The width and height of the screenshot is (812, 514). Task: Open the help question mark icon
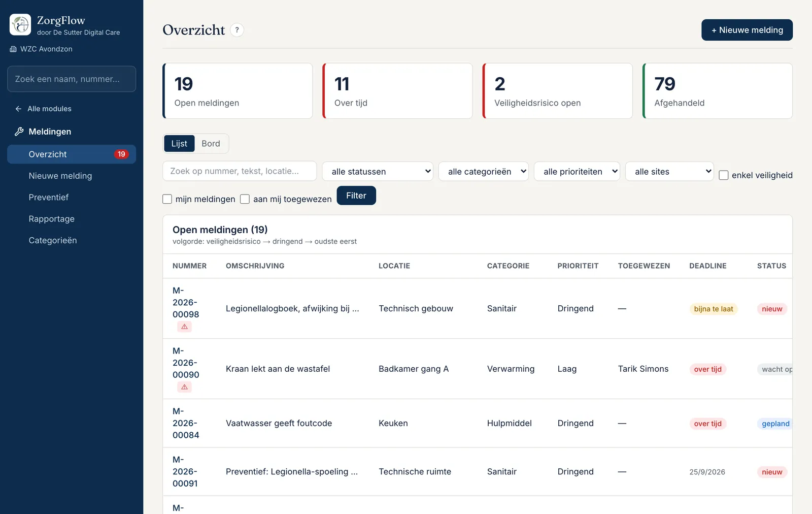coord(237,30)
